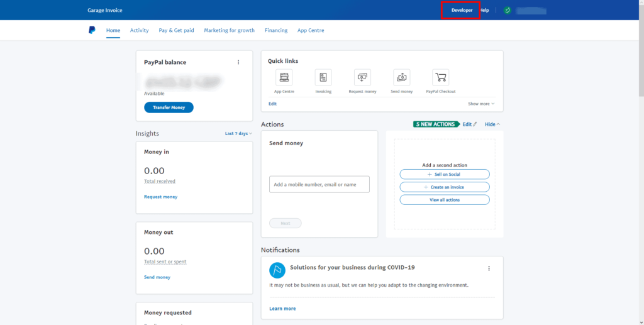Click the Garage Invoice business name

tap(105, 10)
